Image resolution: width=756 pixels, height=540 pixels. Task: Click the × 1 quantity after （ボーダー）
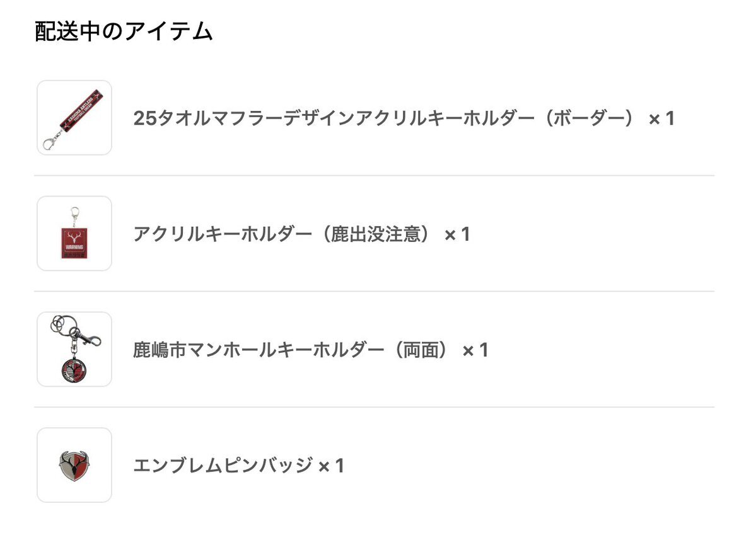661,118
